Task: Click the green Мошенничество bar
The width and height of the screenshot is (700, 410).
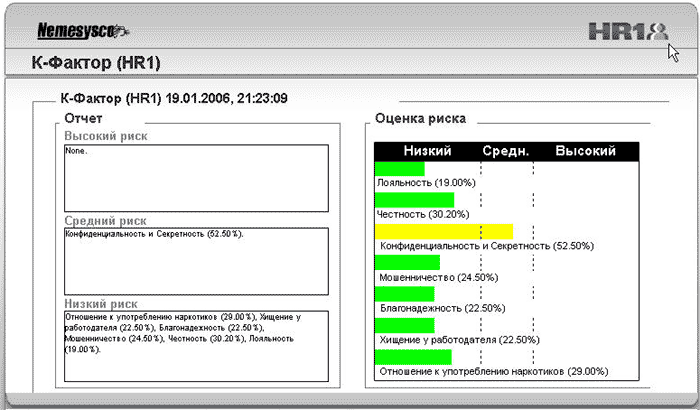Action: [x=407, y=263]
